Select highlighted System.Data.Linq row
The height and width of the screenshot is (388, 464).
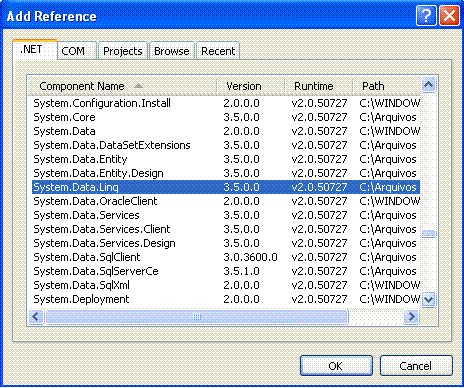[226, 187]
